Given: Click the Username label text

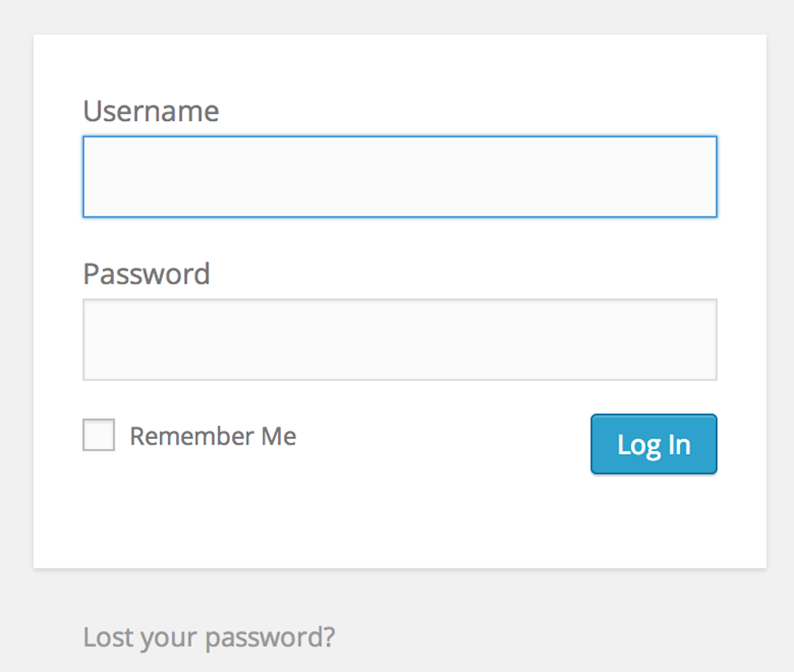Looking at the screenshot, I should 151,111.
